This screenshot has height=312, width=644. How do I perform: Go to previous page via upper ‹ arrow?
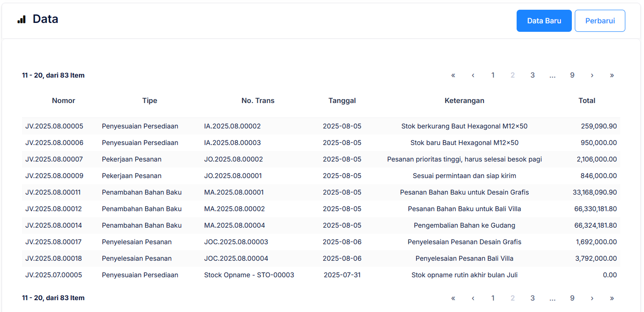[473, 75]
